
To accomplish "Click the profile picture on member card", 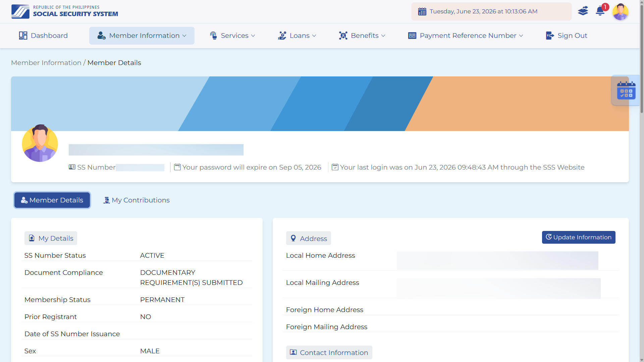I will [40, 143].
